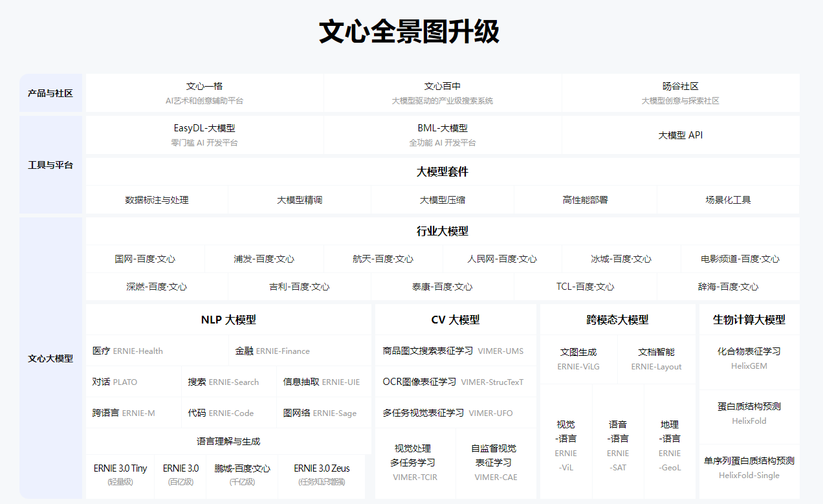Select the 产品与社区 category label

50,93
